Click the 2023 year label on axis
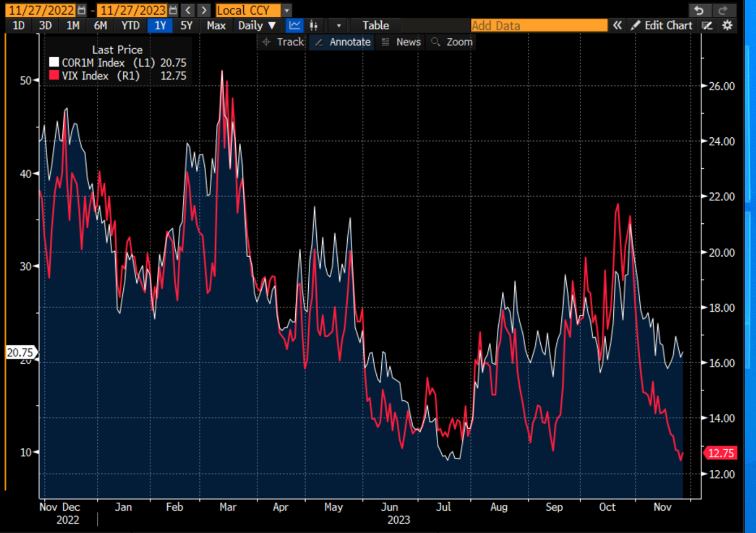 [x=399, y=520]
